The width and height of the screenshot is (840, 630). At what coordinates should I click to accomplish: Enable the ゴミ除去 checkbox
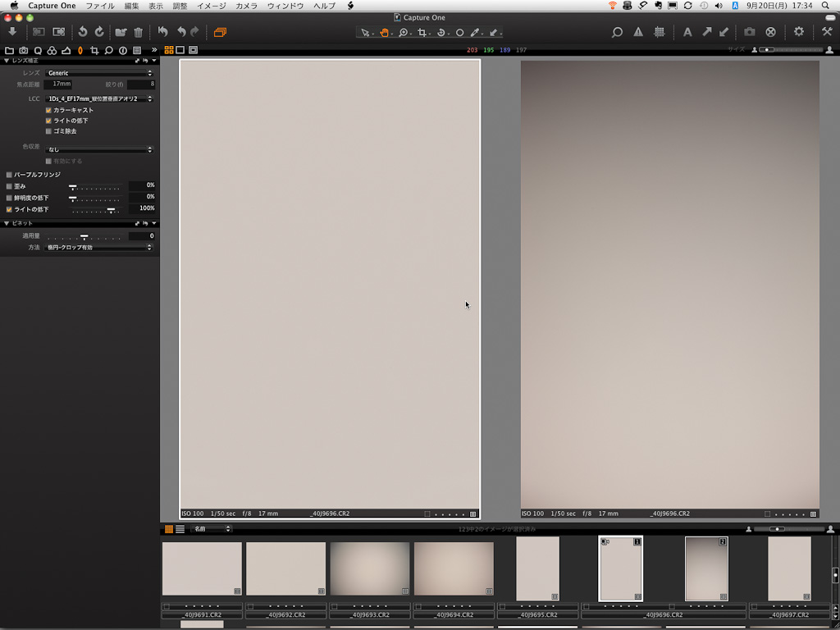pos(48,131)
